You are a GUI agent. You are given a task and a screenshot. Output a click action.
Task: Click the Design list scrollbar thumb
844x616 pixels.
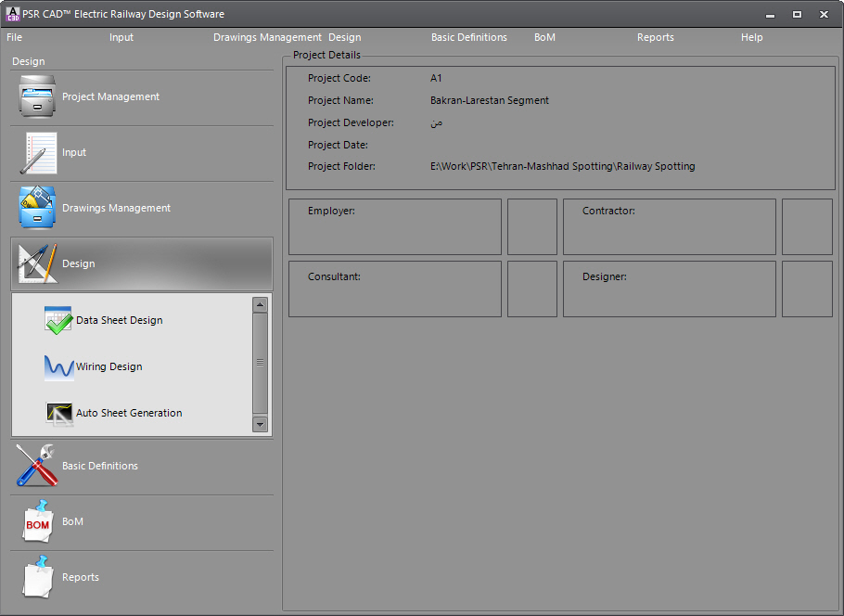click(260, 364)
